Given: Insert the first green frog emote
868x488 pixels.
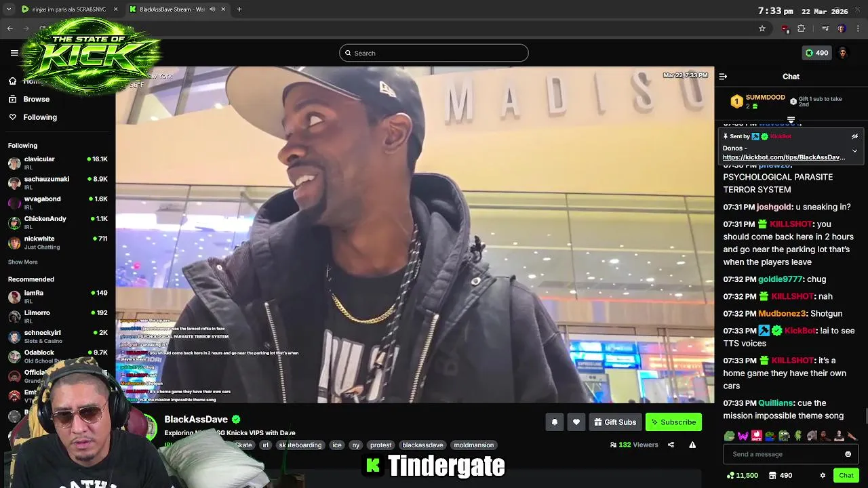Looking at the screenshot, I should click(x=729, y=436).
